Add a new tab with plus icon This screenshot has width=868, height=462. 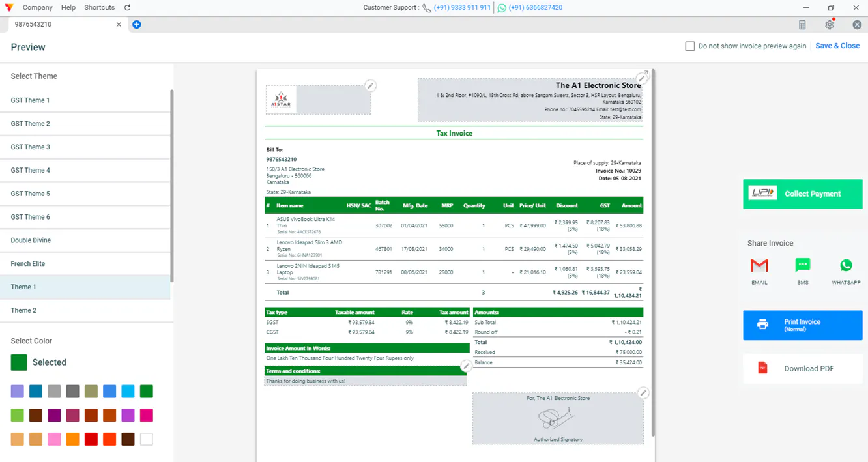(136, 24)
